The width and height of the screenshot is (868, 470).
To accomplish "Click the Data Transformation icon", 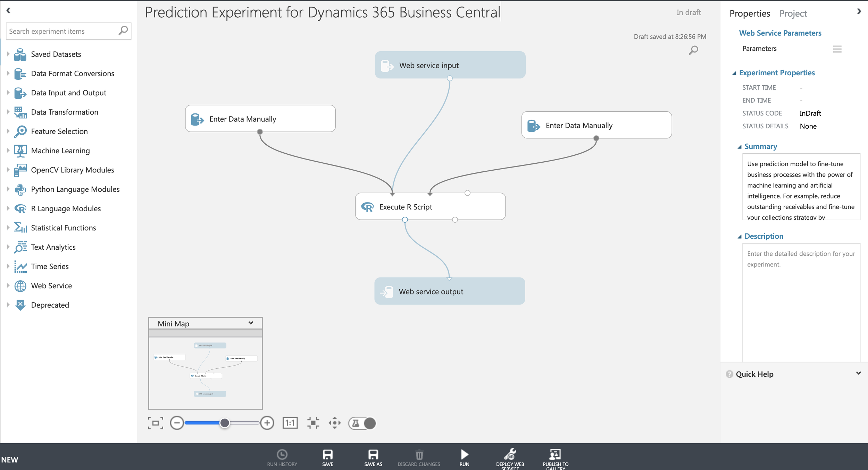I will click(x=20, y=112).
